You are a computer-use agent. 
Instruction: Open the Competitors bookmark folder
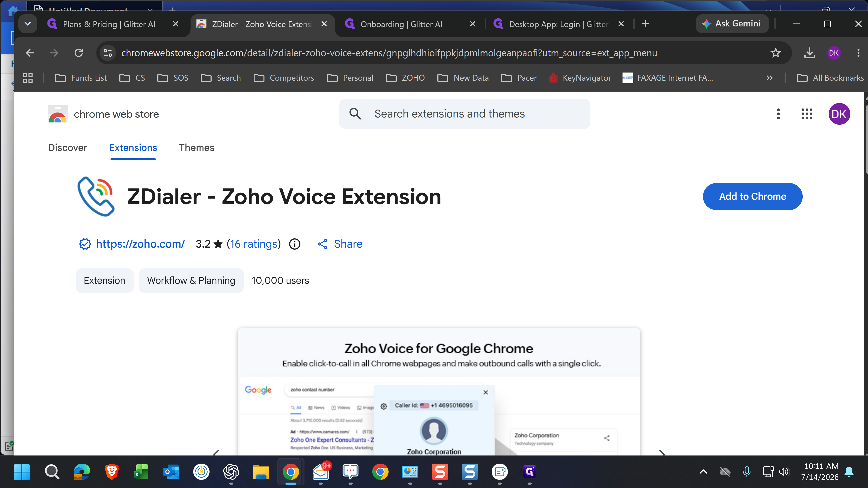[284, 78]
